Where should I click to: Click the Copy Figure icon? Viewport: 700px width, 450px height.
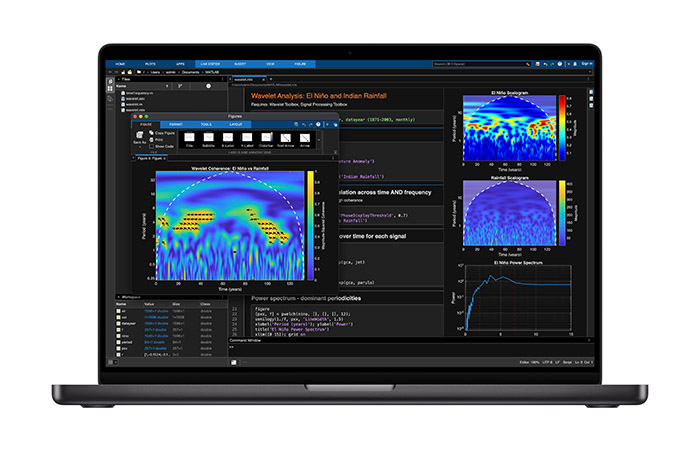(x=151, y=132)
